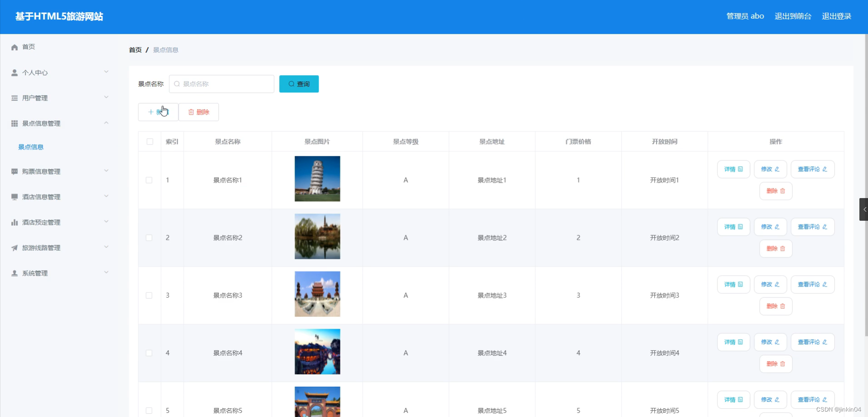Open 详情 for 景点名称3
The width and height of the screenshot is (868, 417).
pos(733,284)
